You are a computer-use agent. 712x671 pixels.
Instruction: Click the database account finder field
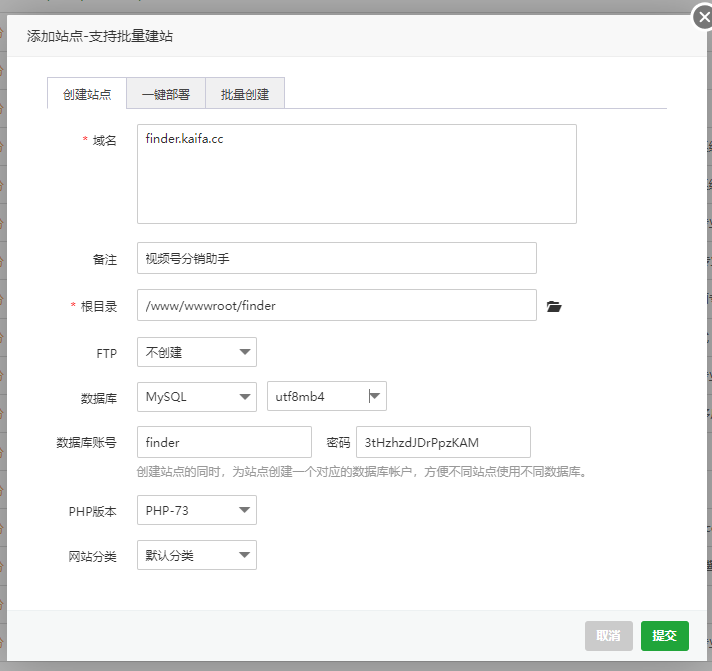click(224, 442)
